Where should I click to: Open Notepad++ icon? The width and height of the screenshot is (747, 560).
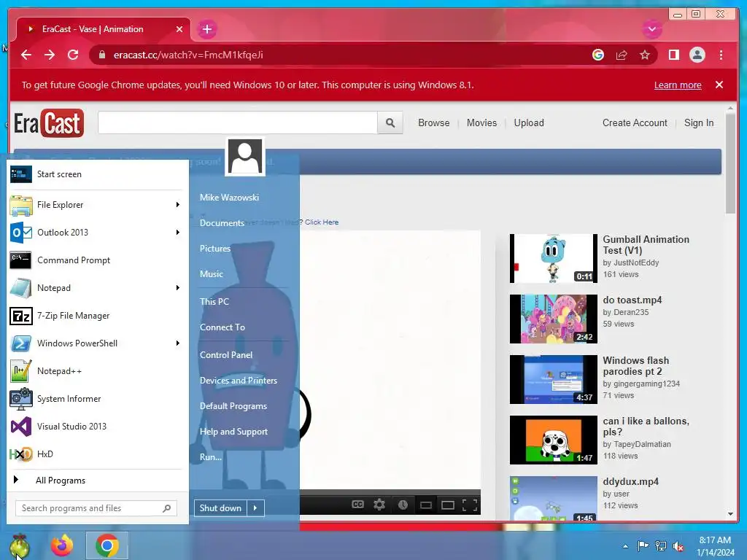21,371
